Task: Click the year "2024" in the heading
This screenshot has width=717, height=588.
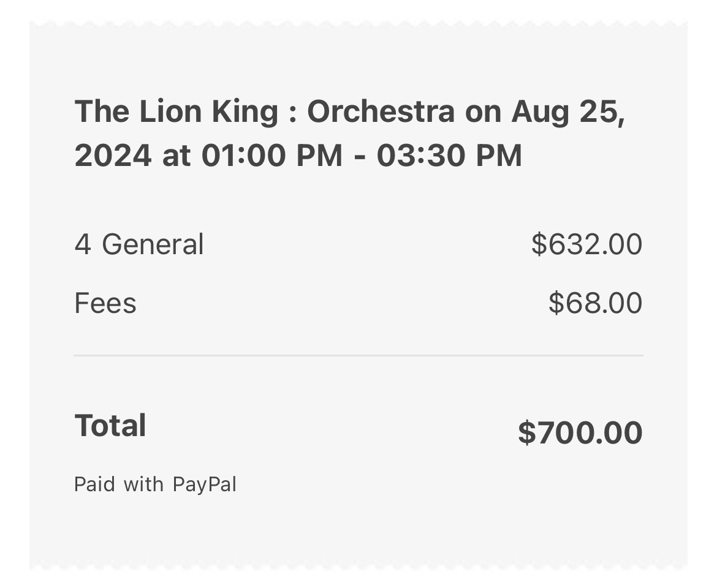Action: click(x=113, y=155)
